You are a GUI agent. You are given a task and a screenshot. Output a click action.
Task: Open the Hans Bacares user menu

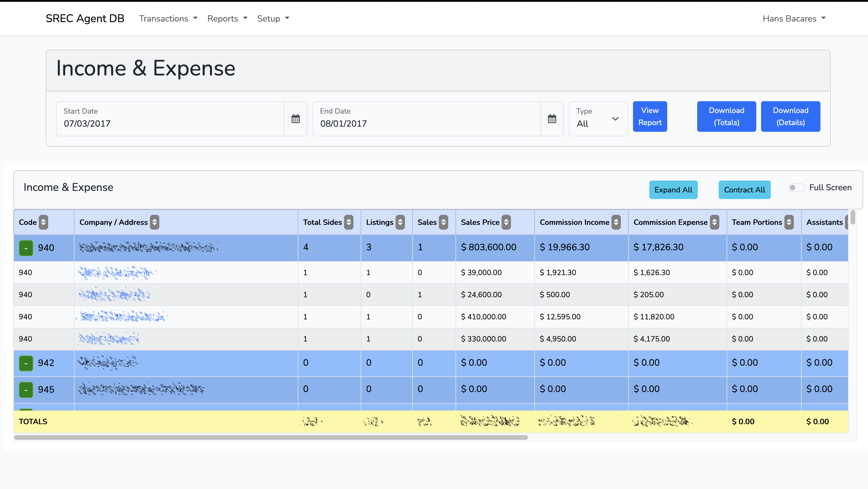[794, 18]
